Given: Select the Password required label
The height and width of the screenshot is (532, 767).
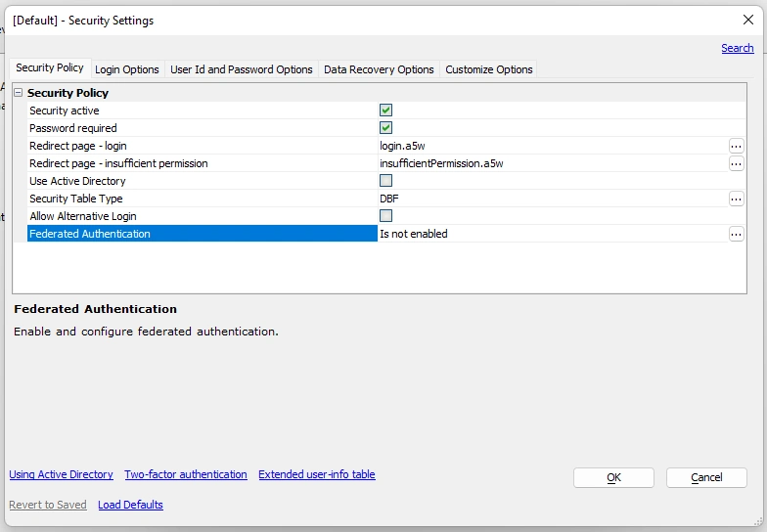Looking at the screenshot, I should 72,128.
